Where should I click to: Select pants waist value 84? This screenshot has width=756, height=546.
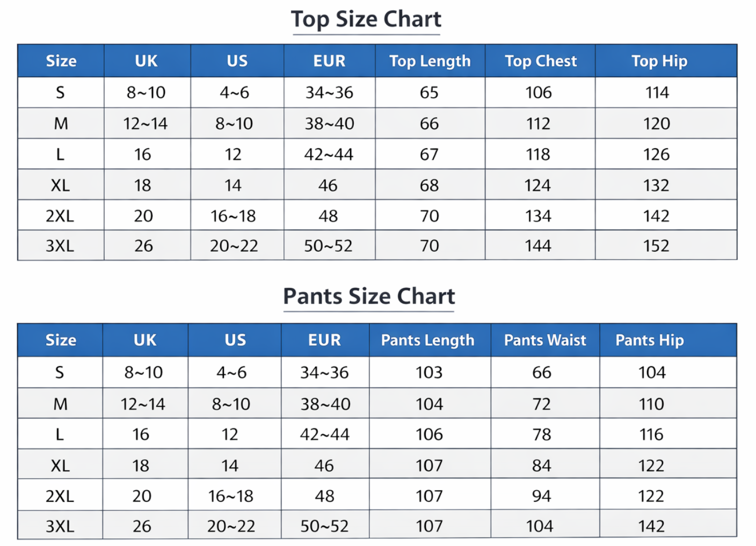tap(541, 465)
